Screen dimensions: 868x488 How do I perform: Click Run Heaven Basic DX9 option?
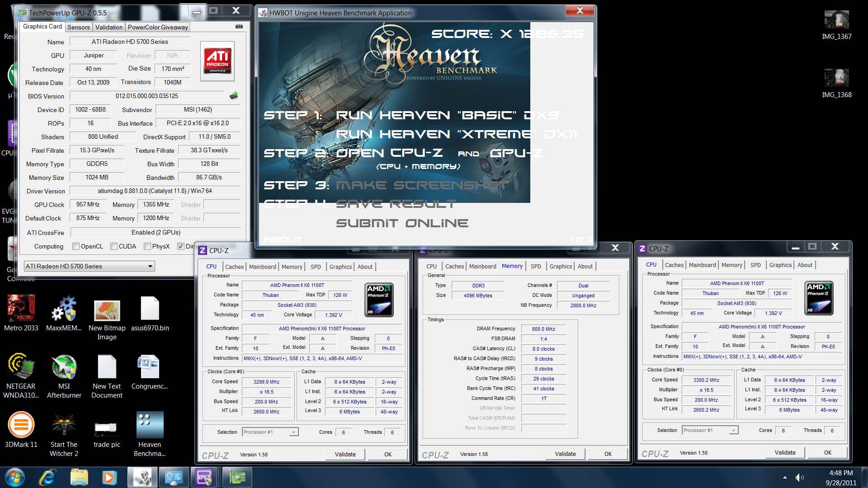coord(447,115)
